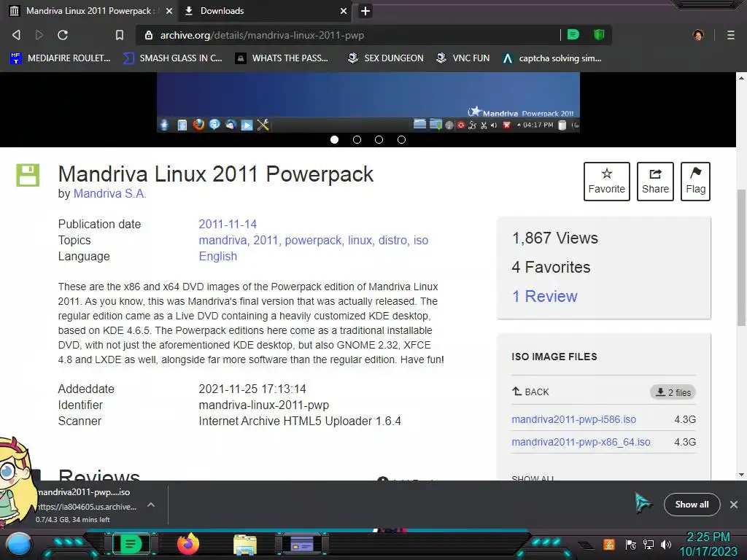Screen dimensions: 747x560
Task: Click the Favorite star button
Action: coord(606,182)
